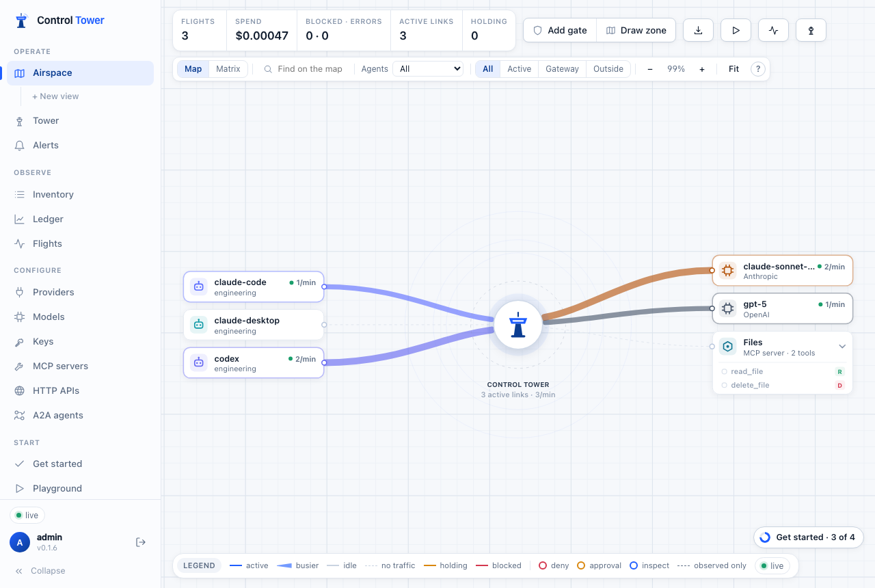Click the D badge next to delete_file
The width and height of the screenshot is (875, 588).
click(839, 386)
